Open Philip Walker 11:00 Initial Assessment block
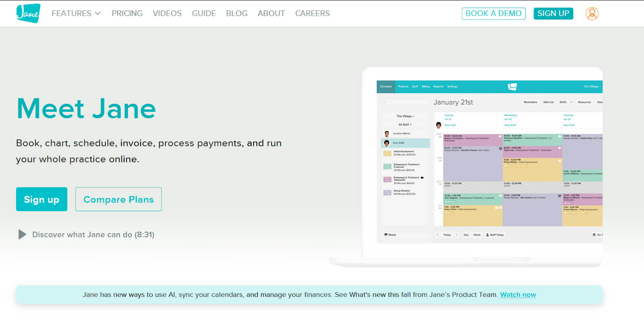 [x=533, y=169]
